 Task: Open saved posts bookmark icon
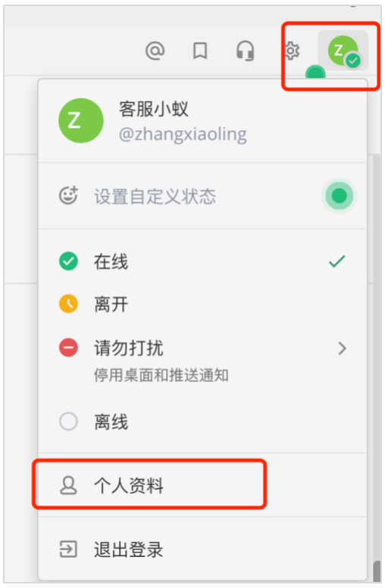pyautogui.click(x=200, y=50)
